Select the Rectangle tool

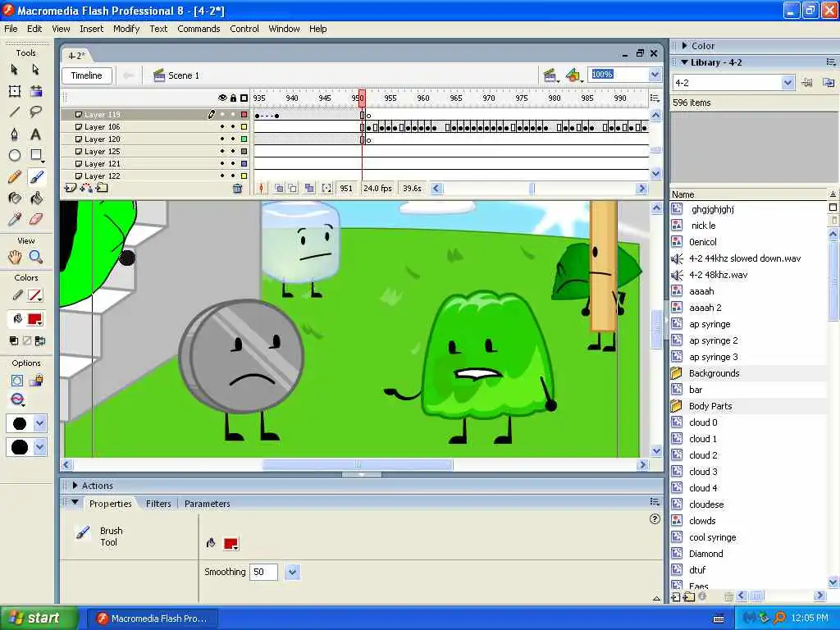click(36, 155)
